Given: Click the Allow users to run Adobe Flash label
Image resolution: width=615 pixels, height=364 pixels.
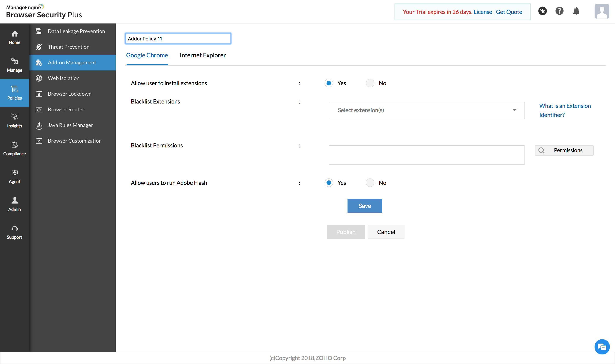Looking at the screenshot, I should (x=169, y=183).
